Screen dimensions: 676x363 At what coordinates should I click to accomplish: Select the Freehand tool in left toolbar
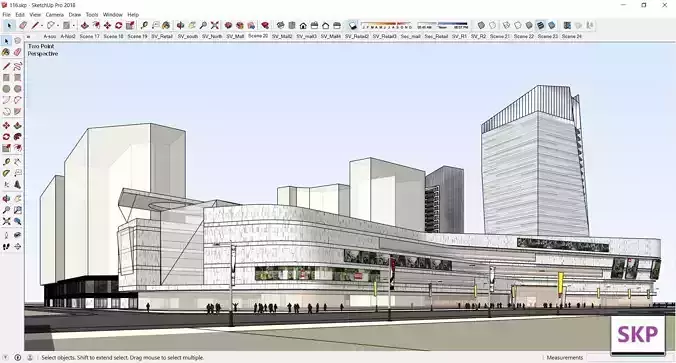coord(17,66)
